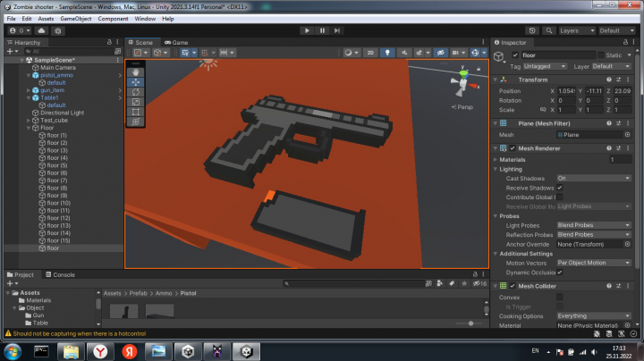Screen dimensions: 644x361
Task: Select the Transform tool in Scene
Action: [136, 122]
